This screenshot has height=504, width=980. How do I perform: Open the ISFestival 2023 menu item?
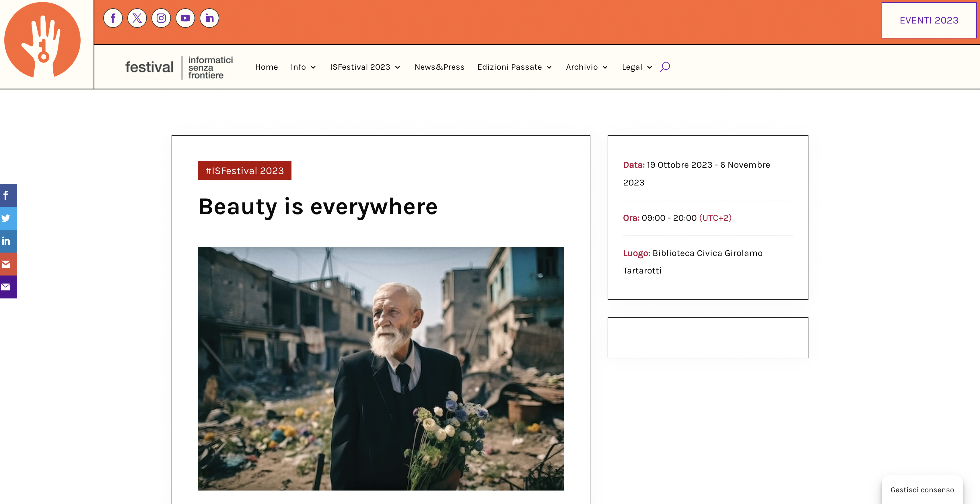(360, 67)
